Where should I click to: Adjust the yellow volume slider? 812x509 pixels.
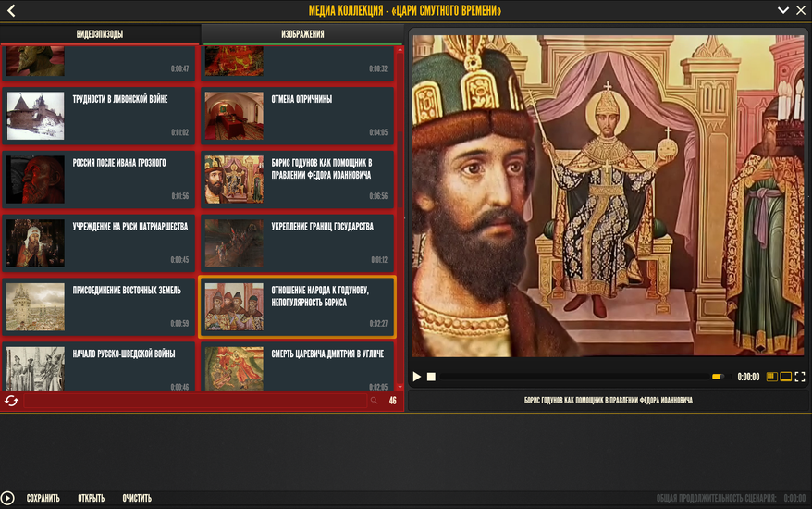click(717, 377)
